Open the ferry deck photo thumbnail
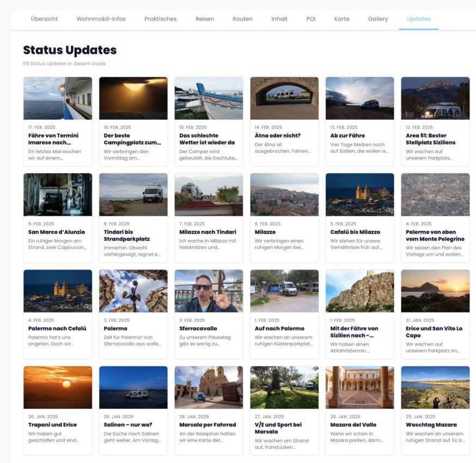Viewport: 476px width, 463px height. click(58, 98)
